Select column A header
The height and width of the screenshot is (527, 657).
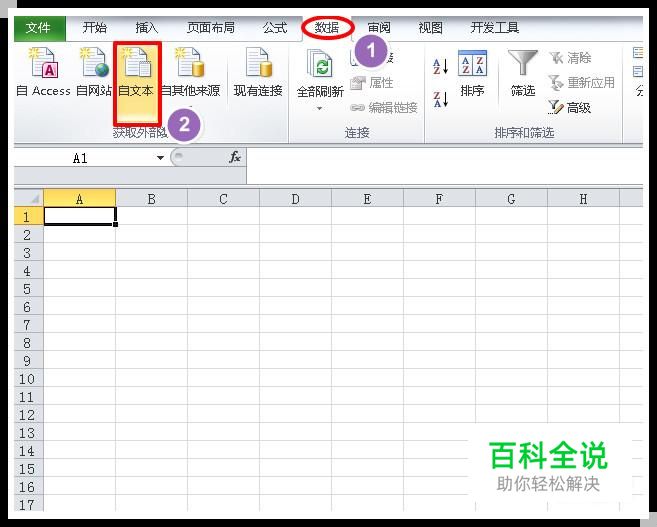click(80, 198)
